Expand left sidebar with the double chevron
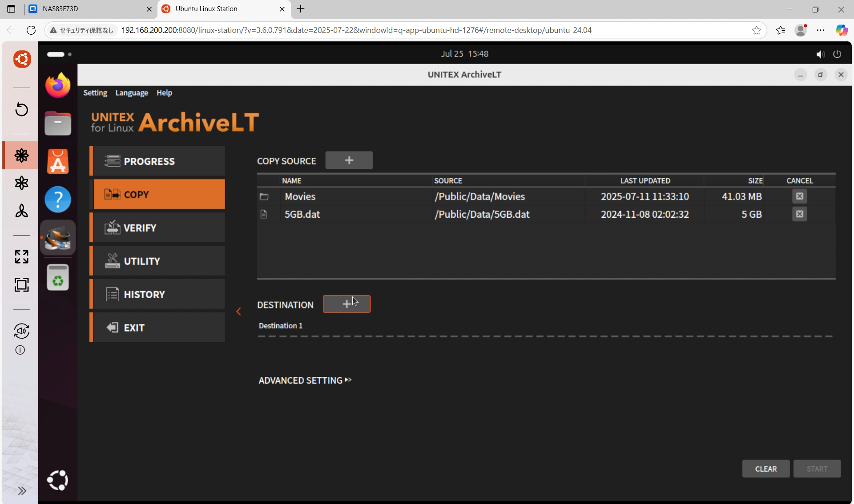The width and height of the screenshot is (854, 504). coord(22,491)
